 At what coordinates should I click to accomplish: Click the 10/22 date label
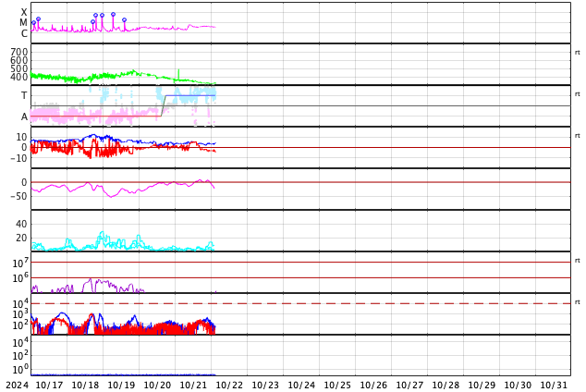[x=229, y=386]
